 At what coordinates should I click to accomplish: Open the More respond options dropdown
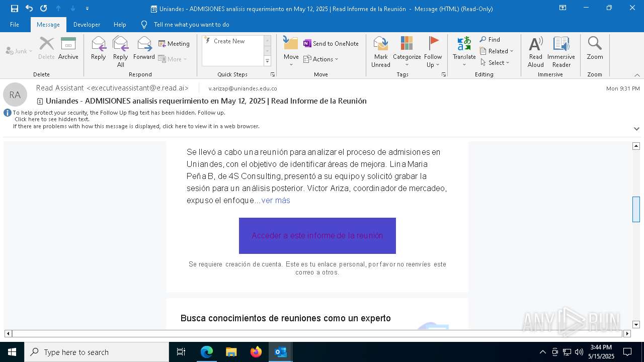tap(173, 59)
